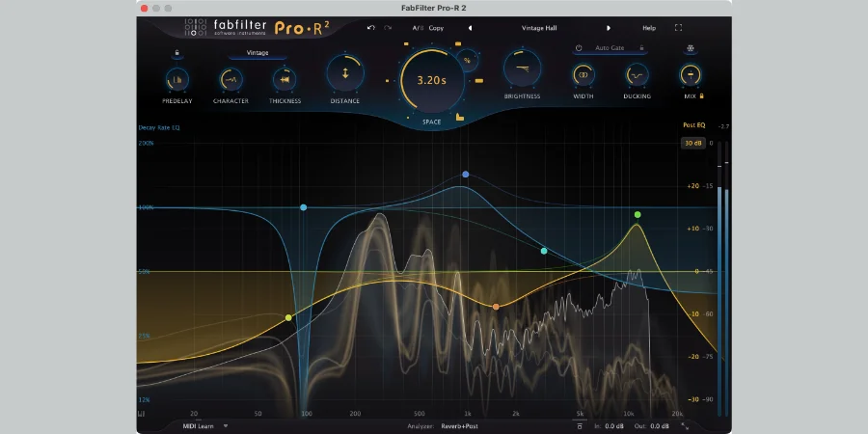Click the Predelay knob
The image size is (868, 434).
tap(177, 80)
